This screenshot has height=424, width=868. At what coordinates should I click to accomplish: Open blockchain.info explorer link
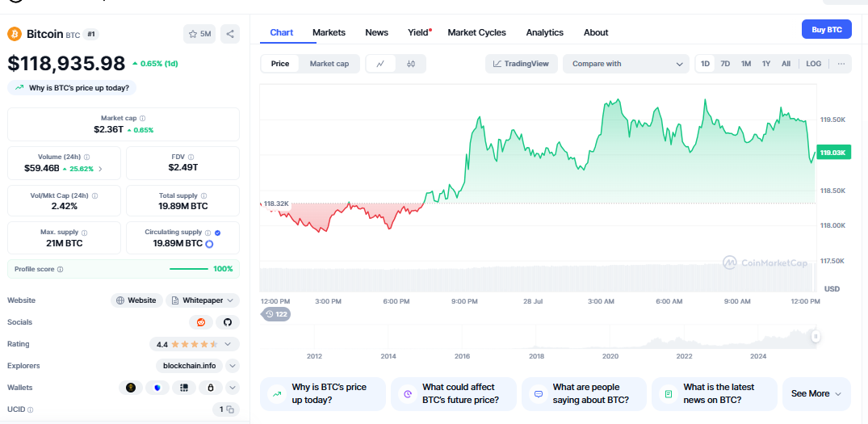189,366
